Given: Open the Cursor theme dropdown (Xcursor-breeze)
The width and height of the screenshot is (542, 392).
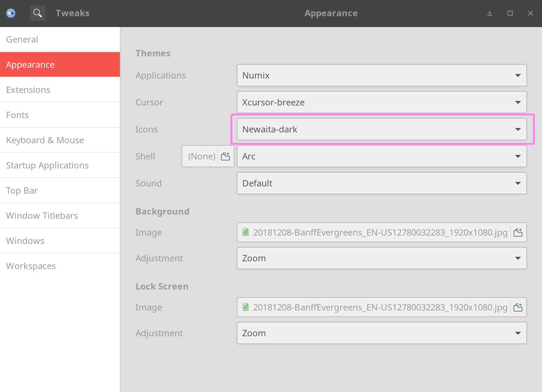Looking at the screenshot, I should [382, 102].
